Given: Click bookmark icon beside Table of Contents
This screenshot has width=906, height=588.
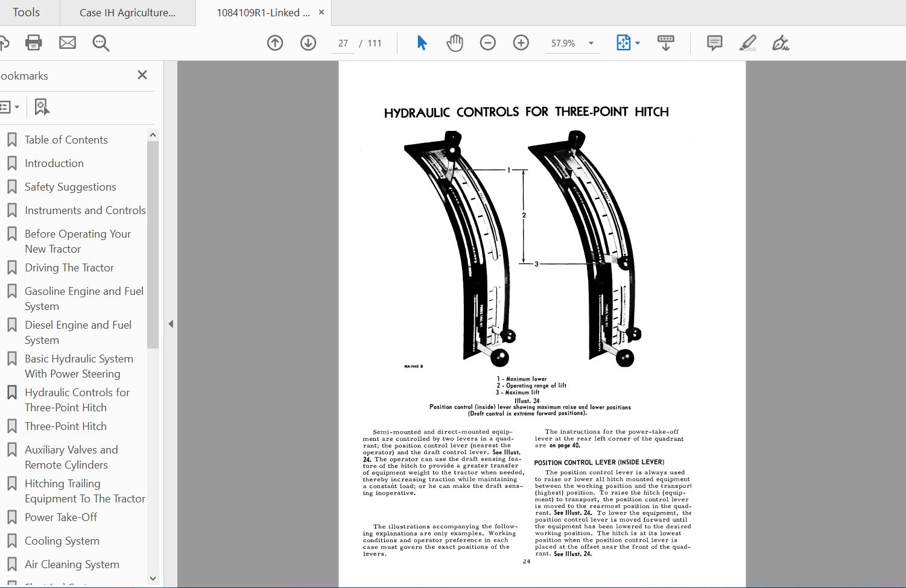Looking at the screenshot, I should 11,140.
